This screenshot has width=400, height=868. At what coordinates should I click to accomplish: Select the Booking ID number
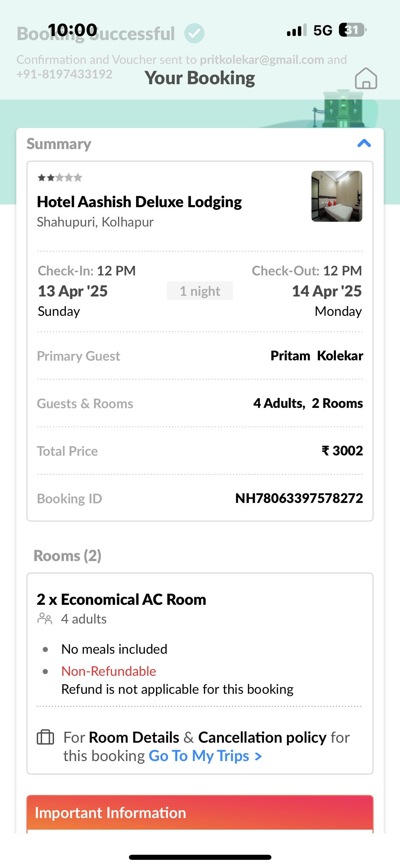(299, 498)
